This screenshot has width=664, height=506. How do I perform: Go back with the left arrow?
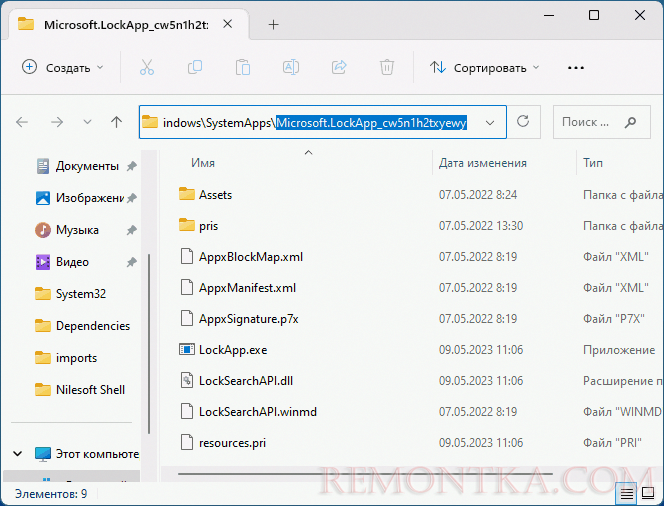22,122
